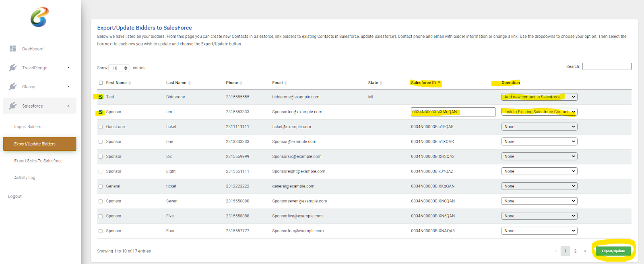Screen dimensions: 644x264
Task: Open Operation dropdown for Sponsor Four
Action: click(539, 231)
